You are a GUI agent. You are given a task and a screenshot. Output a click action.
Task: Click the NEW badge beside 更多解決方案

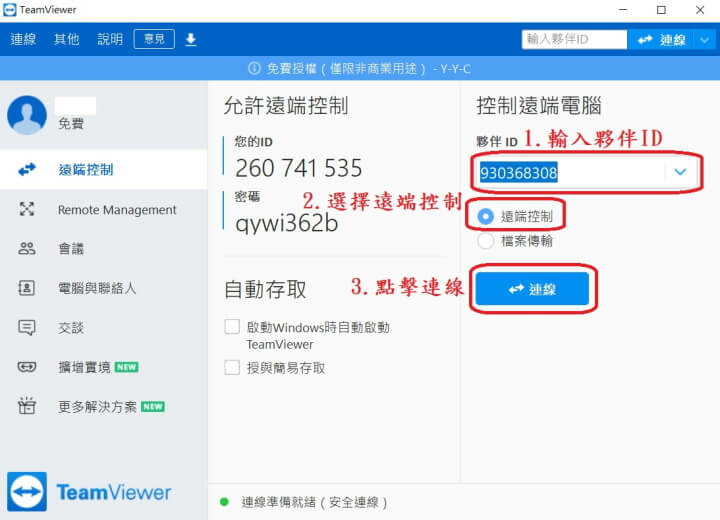click(x=153, y=407)
